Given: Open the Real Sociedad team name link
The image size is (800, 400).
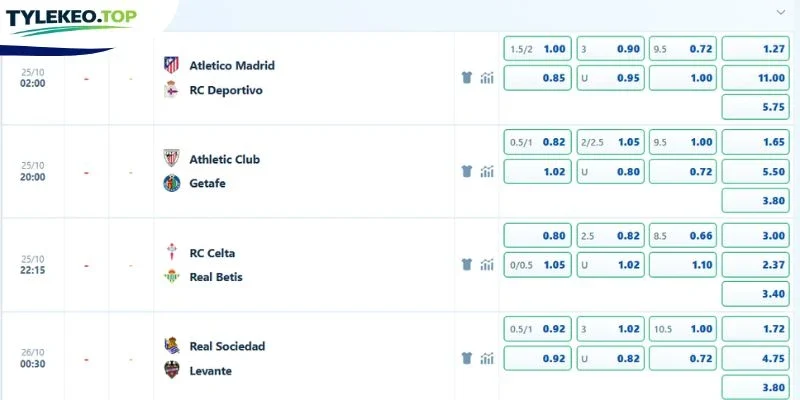Looking at the screenshot, I should click(x=227, y=346).
